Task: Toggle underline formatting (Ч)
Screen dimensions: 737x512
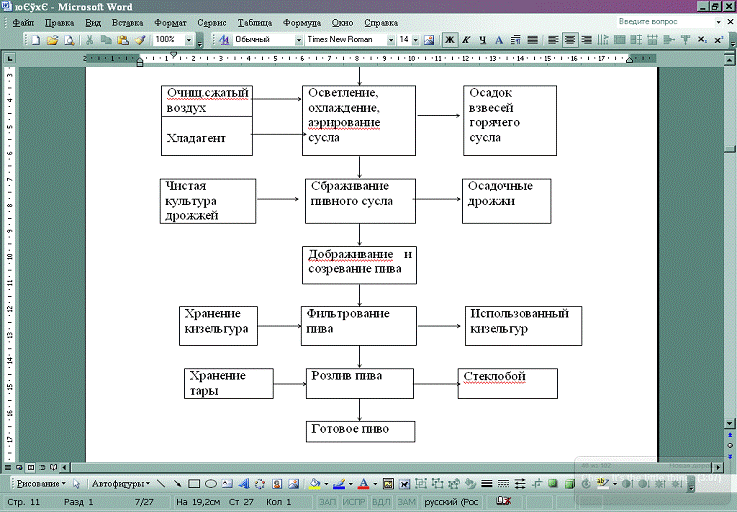Action: click(x=483, y=40)
